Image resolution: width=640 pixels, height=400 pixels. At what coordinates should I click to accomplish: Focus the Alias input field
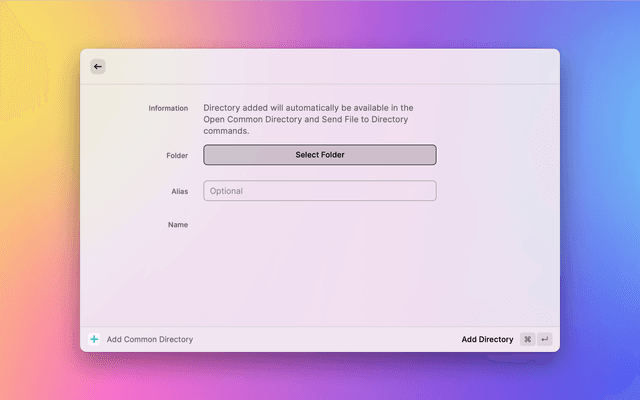point(320,191)
